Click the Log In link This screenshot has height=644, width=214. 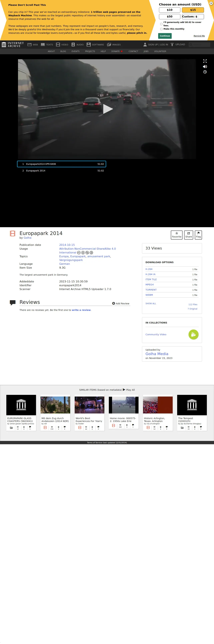click(x=164, y=45)
